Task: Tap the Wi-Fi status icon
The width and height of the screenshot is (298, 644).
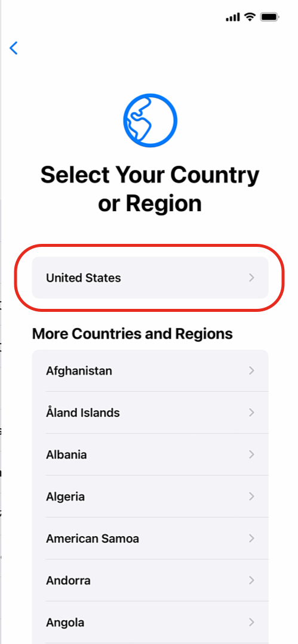Action: pos(250,17)
